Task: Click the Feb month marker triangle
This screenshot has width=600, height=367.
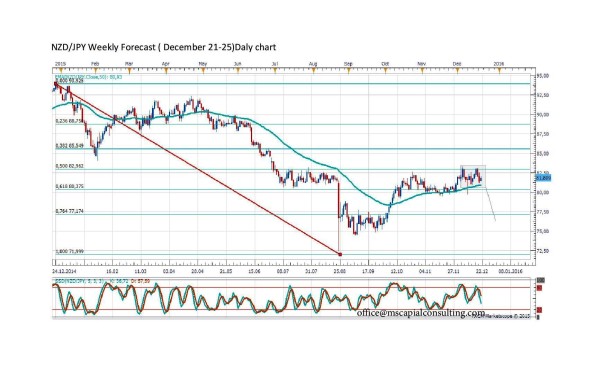Action: point(96,70)
